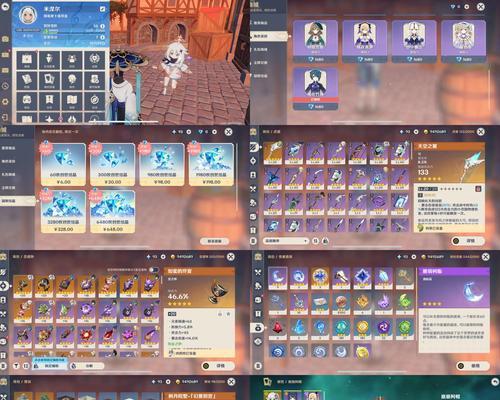Expand the weapon sort order dropdown
500x400 pixels.
pyautogui.click(x=285, y=241)
